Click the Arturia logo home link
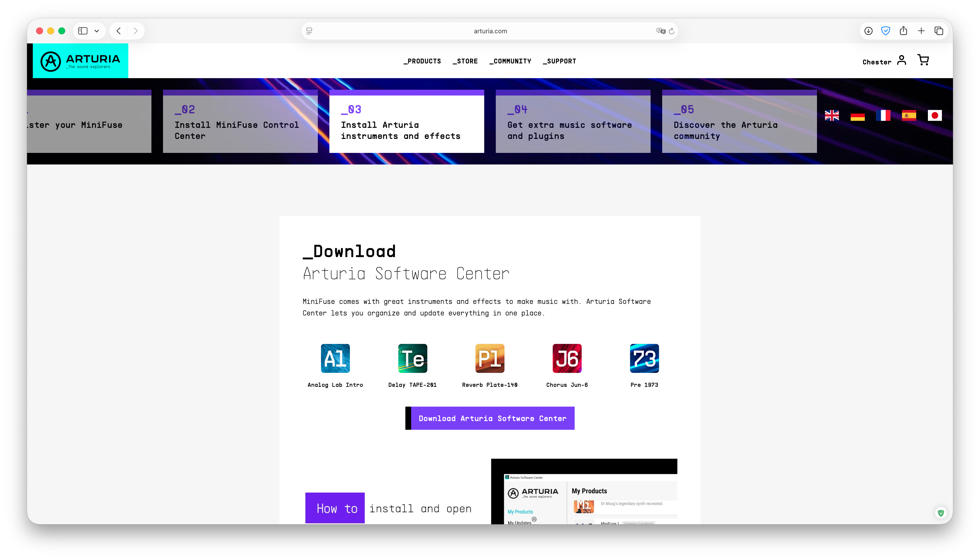The image size is (980, 560). 80,61
